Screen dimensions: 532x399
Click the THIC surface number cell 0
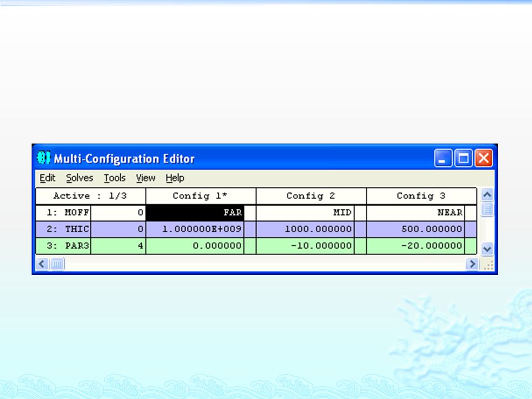(x=118, y=229)
